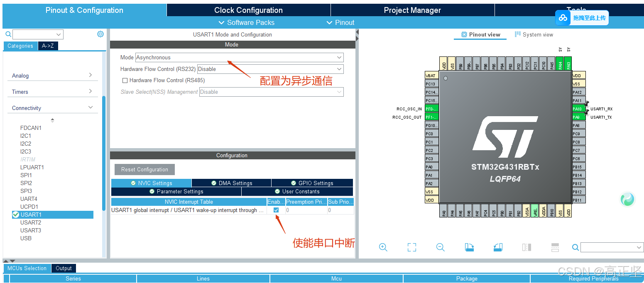Click the categories panel vertical scrollbar
The height and width of the screenshot is (283, 644).
point(103,154)
